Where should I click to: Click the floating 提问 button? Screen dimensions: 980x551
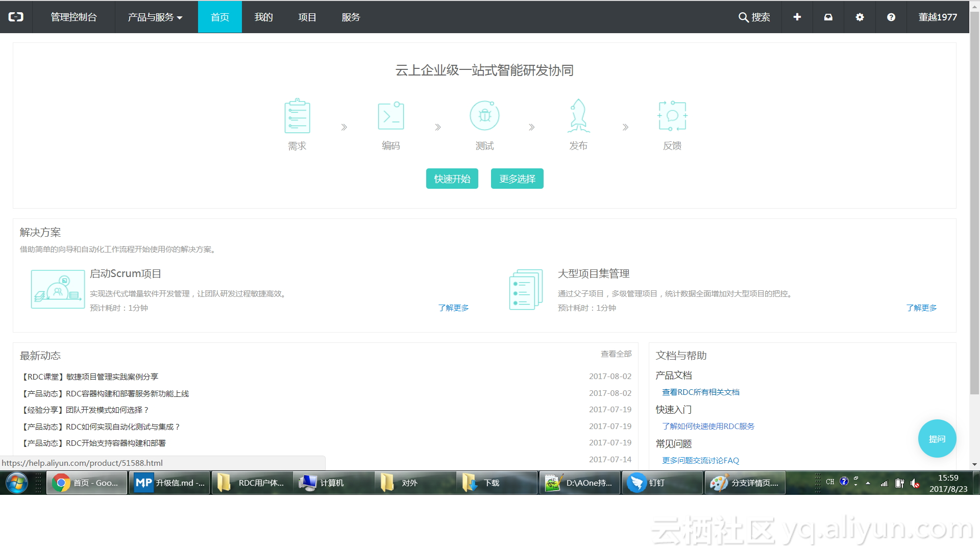tap(937, 439)
